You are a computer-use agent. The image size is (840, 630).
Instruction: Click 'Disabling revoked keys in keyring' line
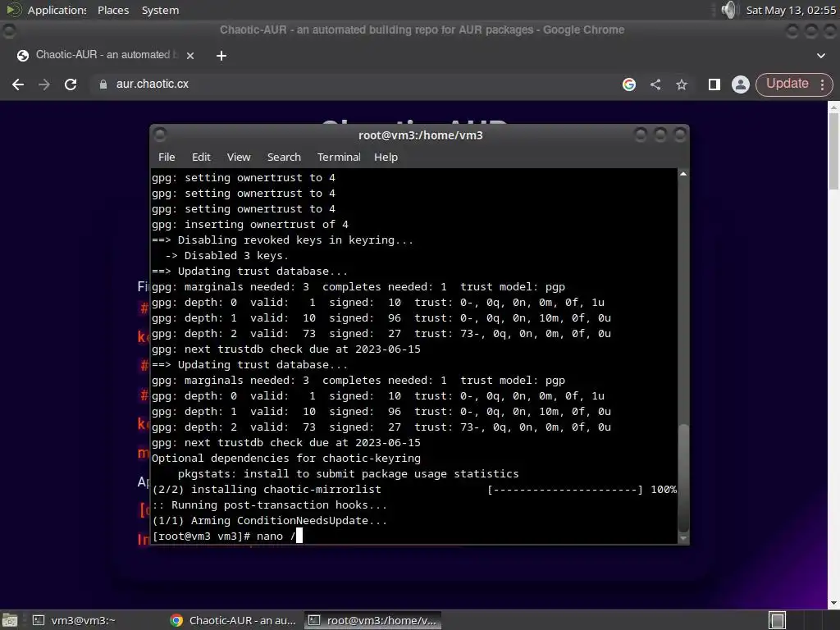[x=282, y=240]
